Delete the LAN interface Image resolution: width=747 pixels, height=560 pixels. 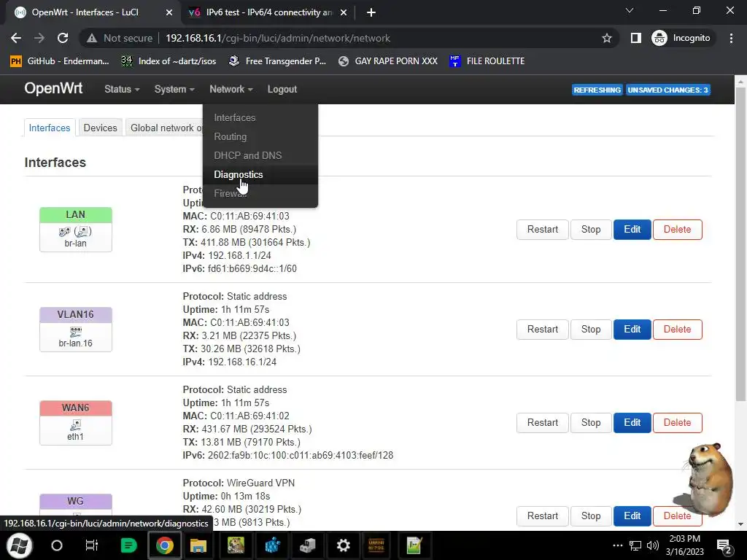677,230
